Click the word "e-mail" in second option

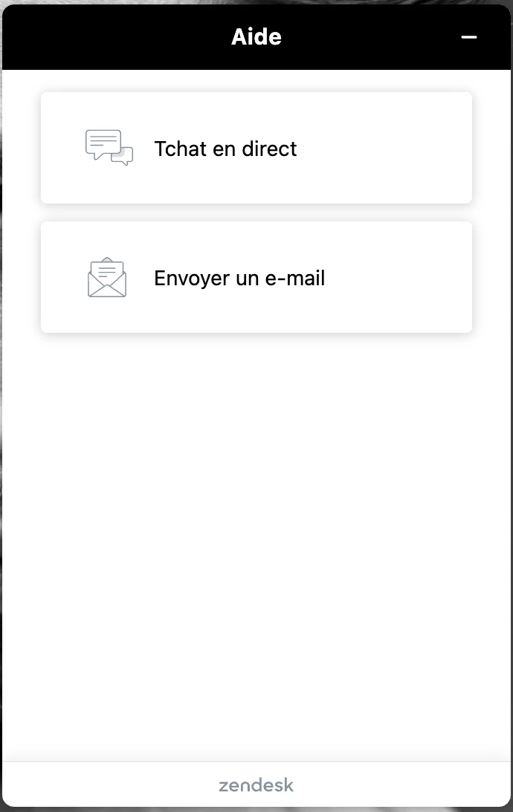(x=295, y=278)
